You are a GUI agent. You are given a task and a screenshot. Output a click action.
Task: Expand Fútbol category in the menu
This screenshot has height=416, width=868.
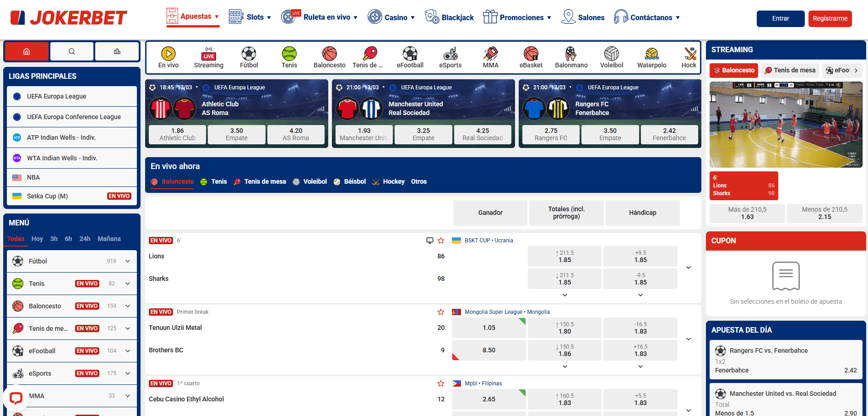point(128,261)
